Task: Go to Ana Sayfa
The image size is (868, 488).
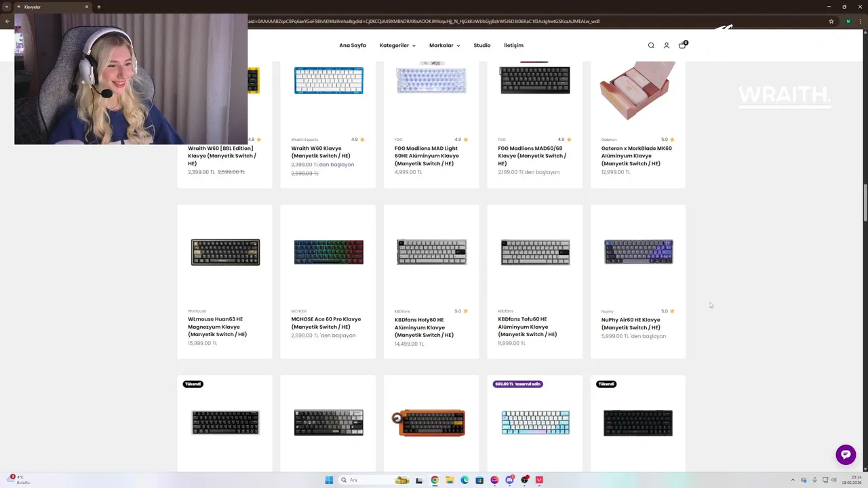Action: tap(353, 45)
